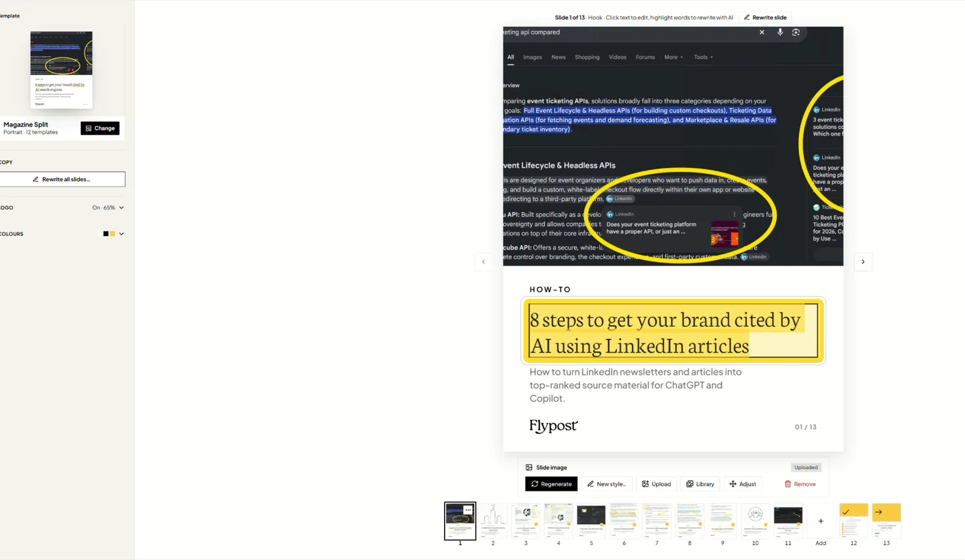Select slide 13 arrow thumbnail
Image resolution: width=965 pixels, height=560 pixels.
pyautogui.click(x=887, y=521)
